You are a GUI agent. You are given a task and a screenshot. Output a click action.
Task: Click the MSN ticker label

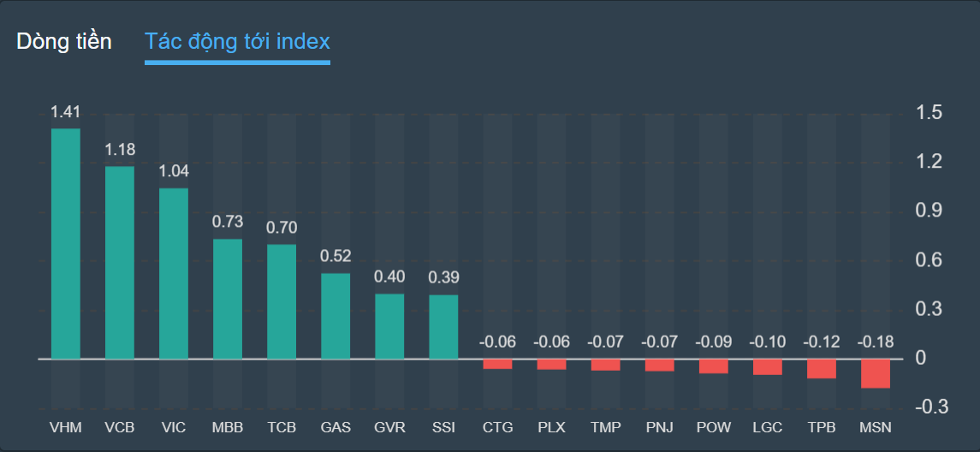875,426
